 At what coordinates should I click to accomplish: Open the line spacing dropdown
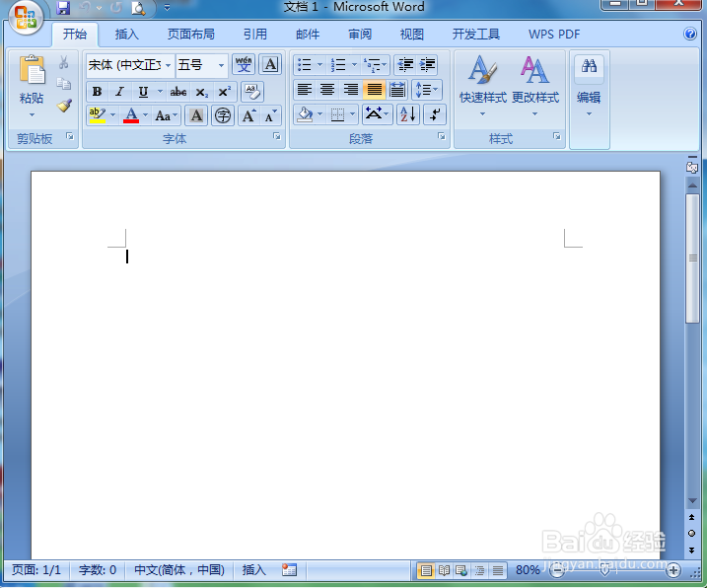(426, 90)
